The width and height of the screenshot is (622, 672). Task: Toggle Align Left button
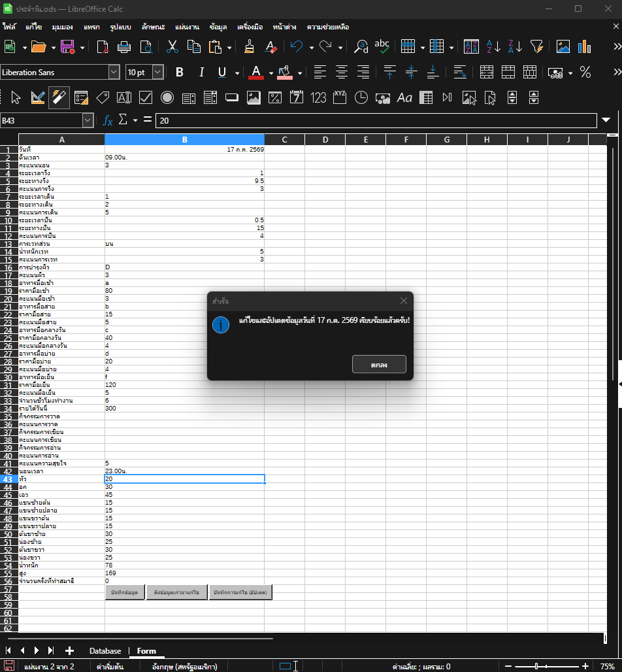(x=320, y=73)
